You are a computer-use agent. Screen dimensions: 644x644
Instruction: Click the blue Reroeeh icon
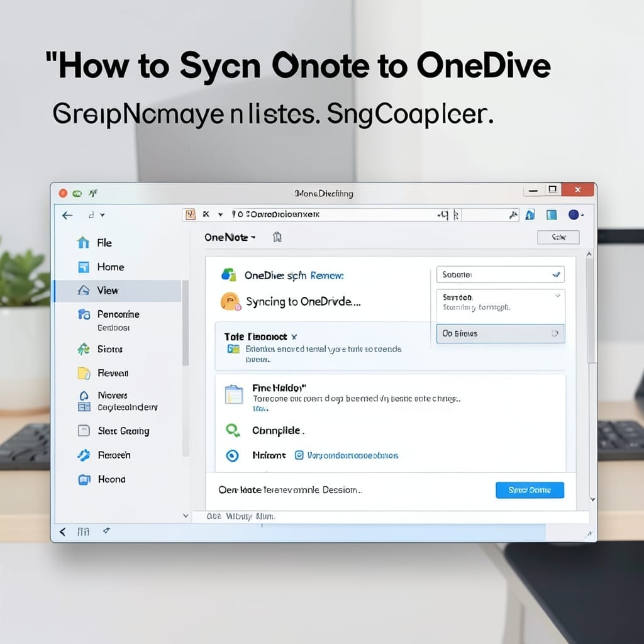click(x=84, y=455)
